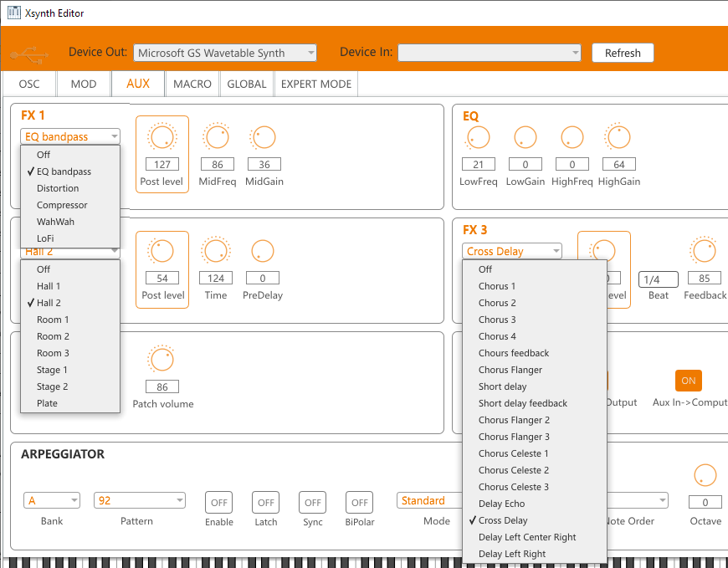Click the LowFreq knob

[478, 137]
